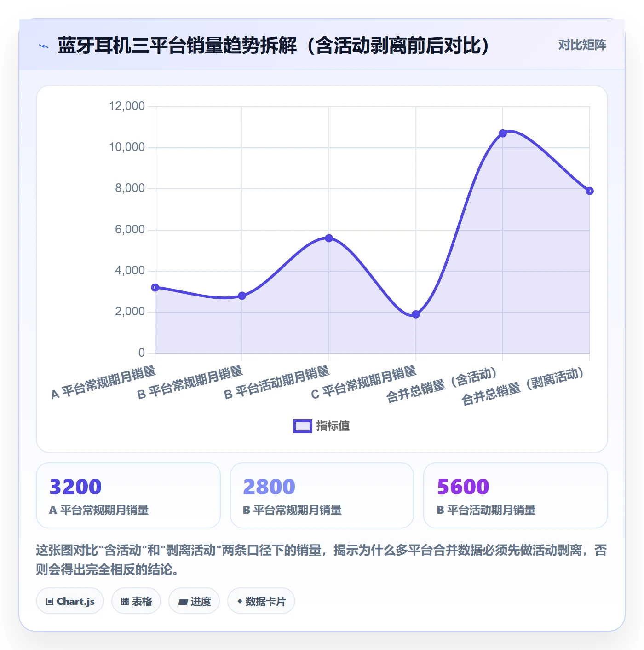Screen dimensions: 644x650
Task: Click the 6,000 y-axis label
Action: (130, 230)
